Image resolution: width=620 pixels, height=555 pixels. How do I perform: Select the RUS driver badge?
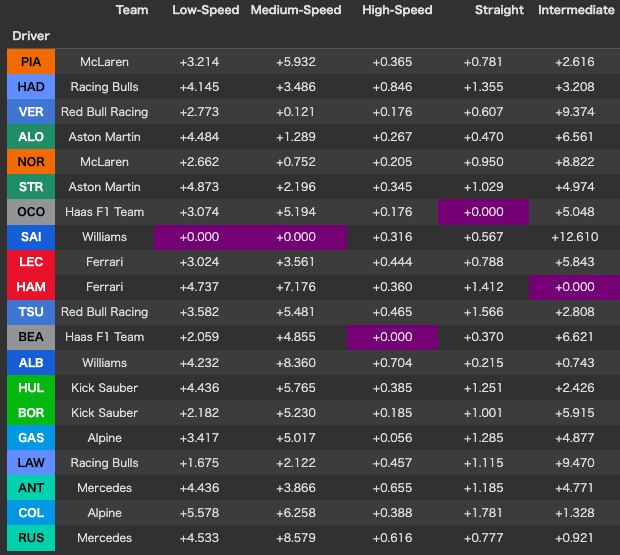click(x=31, y=538)
